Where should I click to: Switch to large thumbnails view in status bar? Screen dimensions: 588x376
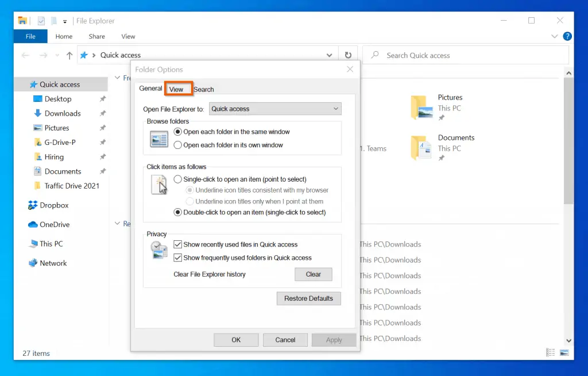566,351
